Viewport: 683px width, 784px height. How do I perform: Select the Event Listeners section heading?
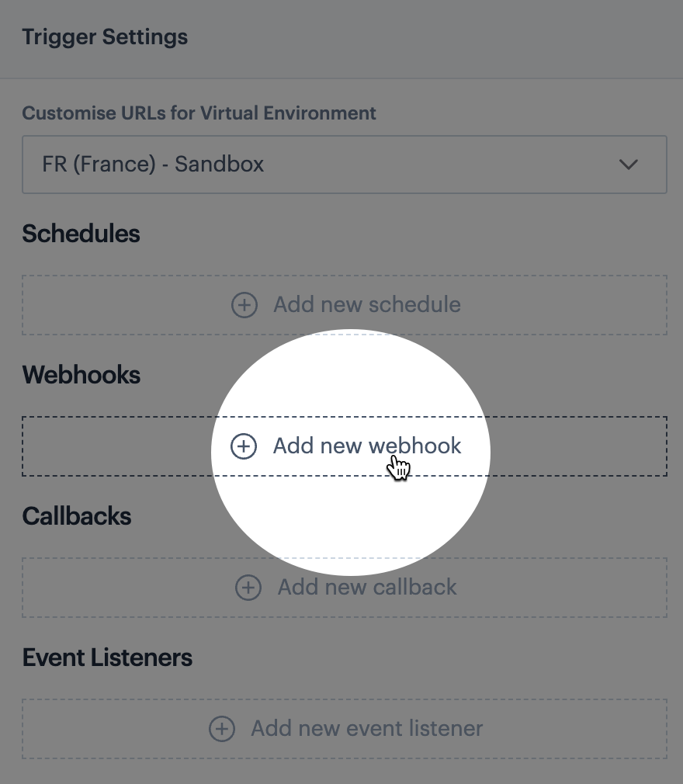click(107, 657)
